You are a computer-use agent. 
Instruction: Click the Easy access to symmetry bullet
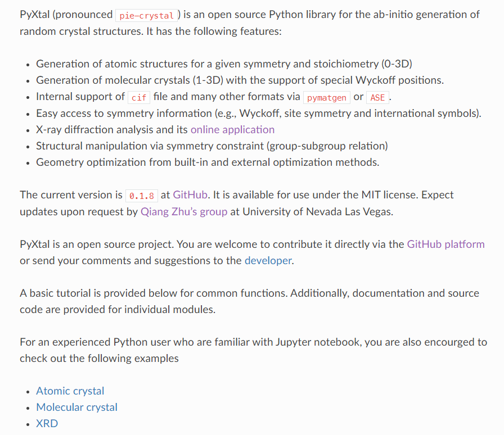[259, 114]
